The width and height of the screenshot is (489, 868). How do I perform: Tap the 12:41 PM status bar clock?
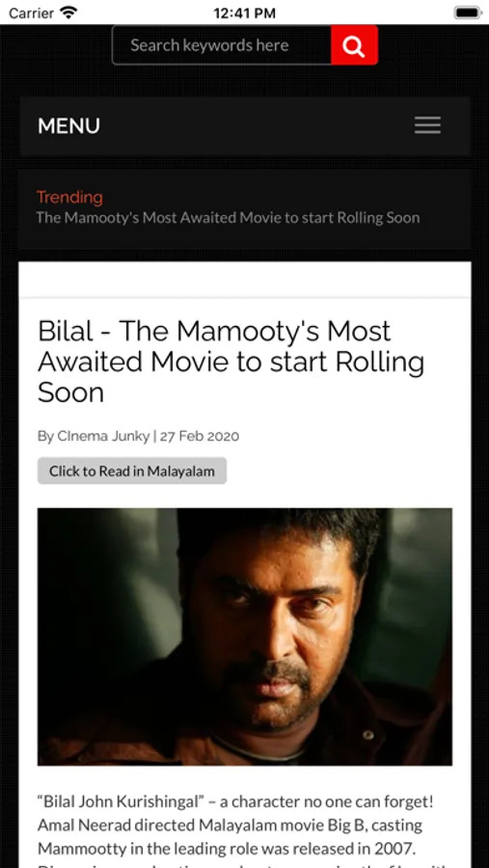pos(244,13)
